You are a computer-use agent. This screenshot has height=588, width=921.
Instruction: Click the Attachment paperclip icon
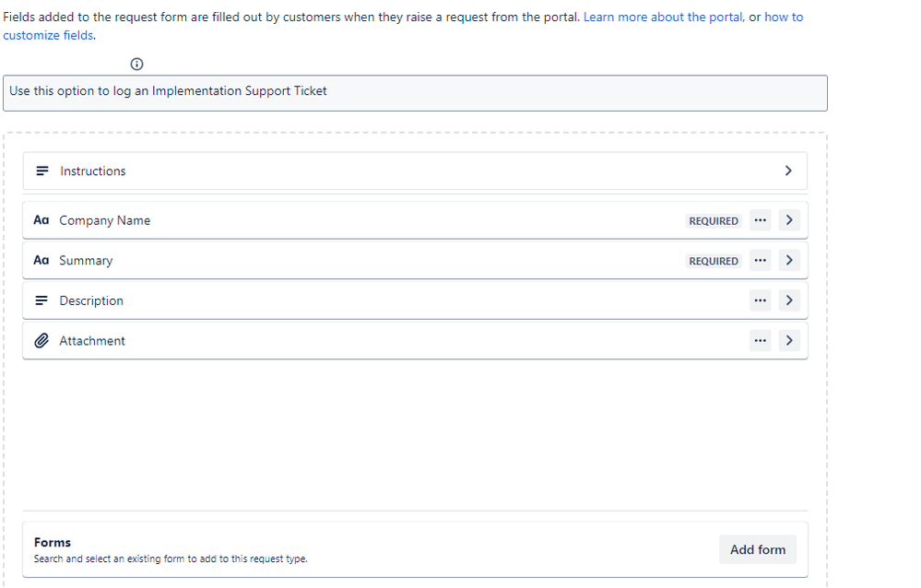pyautogui.click(x=41, y=341)
